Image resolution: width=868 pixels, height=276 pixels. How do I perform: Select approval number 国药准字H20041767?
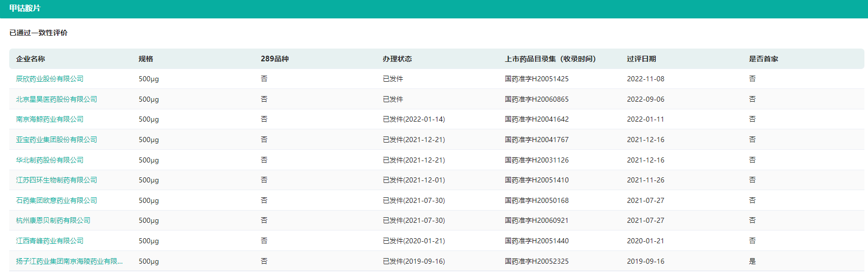537,140
